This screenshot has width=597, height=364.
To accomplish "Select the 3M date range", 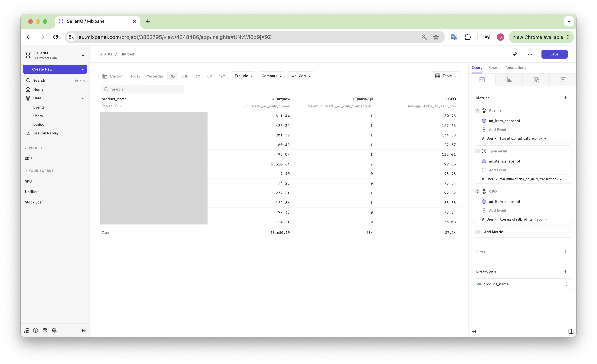I will click(198, 76).
